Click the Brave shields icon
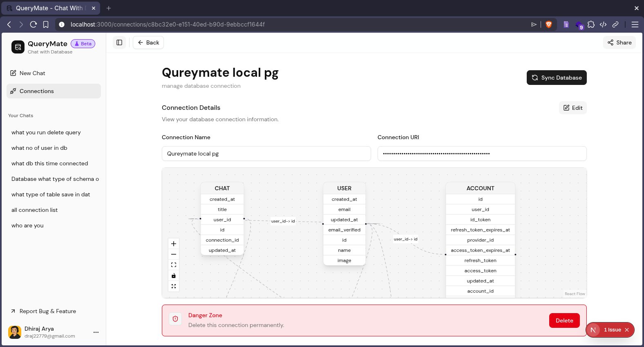 [549, 24]
